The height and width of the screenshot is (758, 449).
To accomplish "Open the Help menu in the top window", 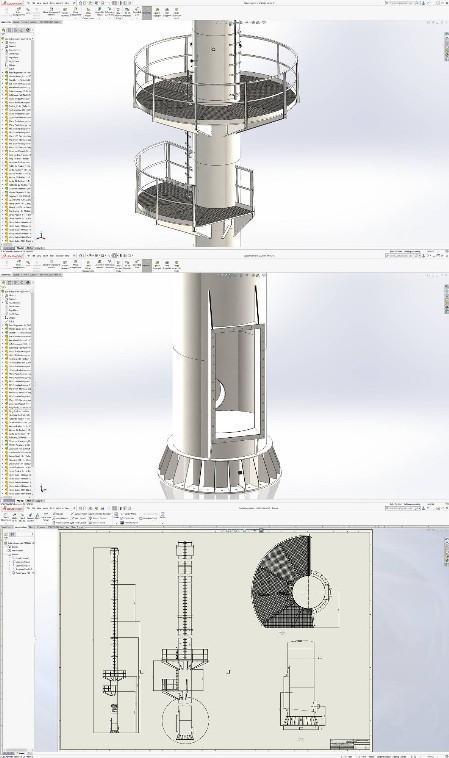I will [68, 3].
